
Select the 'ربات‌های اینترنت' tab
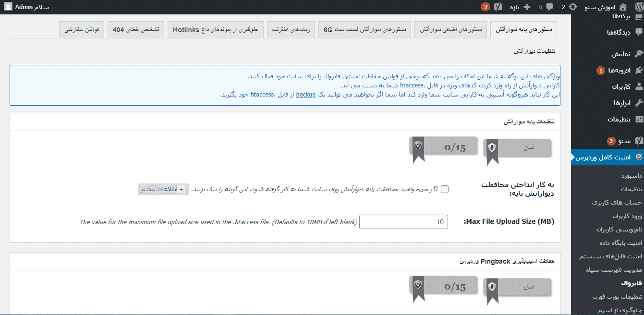[x=291, y=30]
